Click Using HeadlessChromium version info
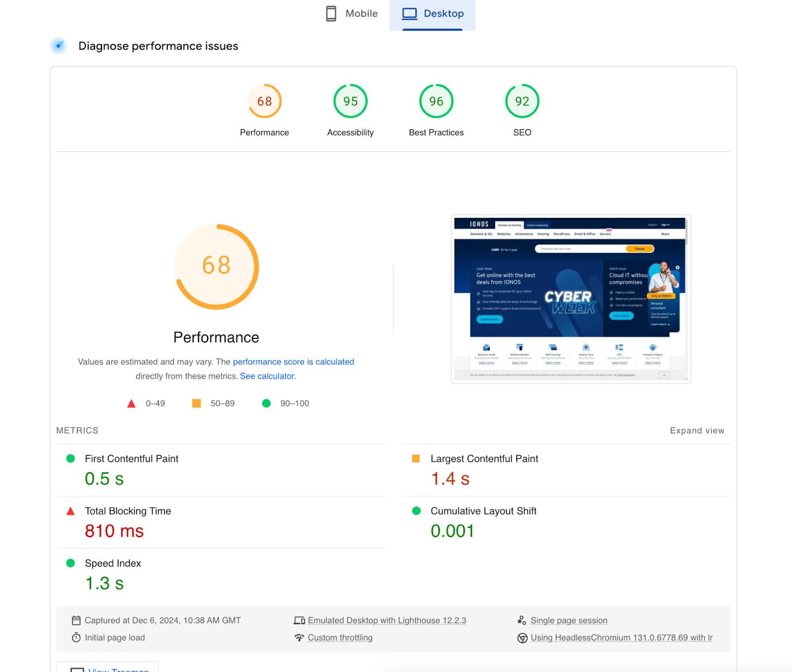 [621, 638]
